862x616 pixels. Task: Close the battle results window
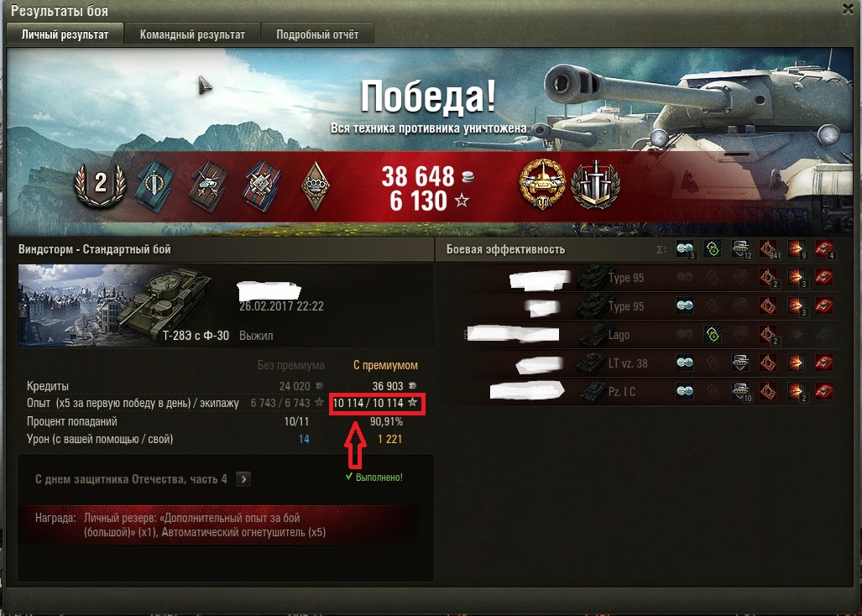click(849, 8)
